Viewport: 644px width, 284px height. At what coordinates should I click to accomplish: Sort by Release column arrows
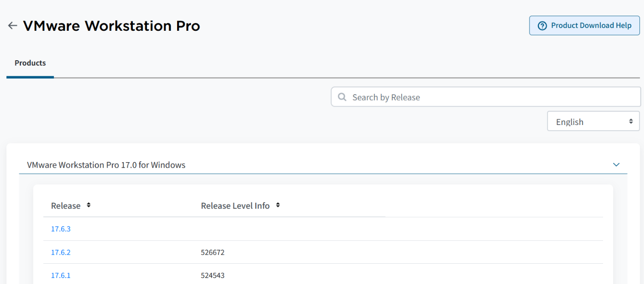click(89, 205)
